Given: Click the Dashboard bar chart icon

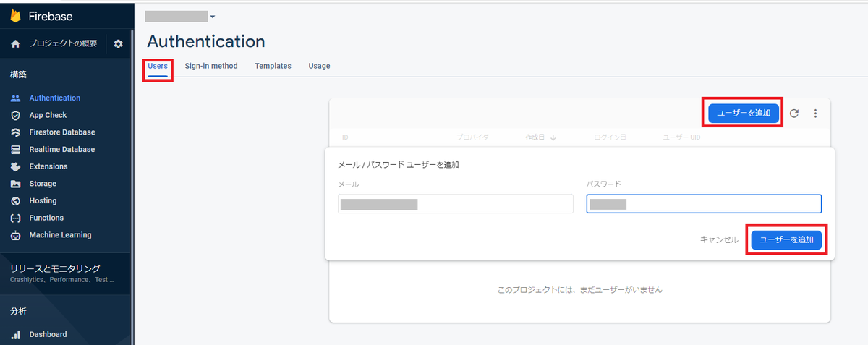Looking at the screenshot, I should [15, 334].
